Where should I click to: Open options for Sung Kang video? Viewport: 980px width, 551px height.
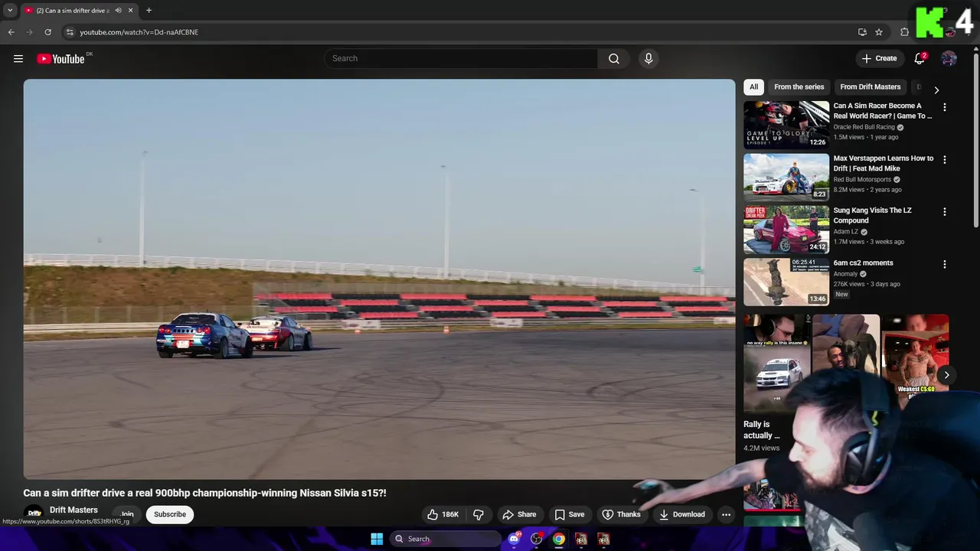pos(944,212)
